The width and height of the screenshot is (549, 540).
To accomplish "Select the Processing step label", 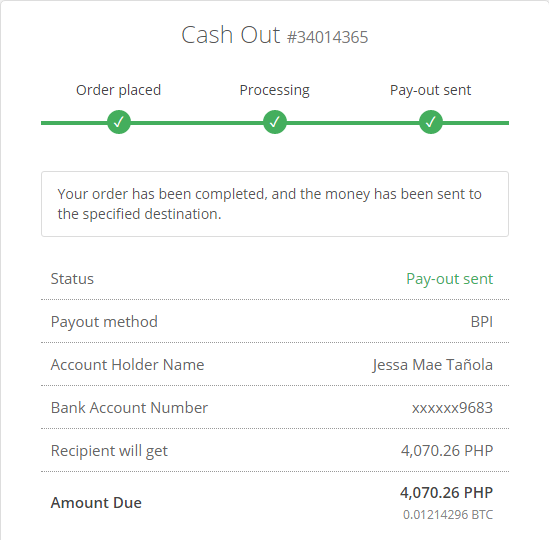I will point(274,90).
